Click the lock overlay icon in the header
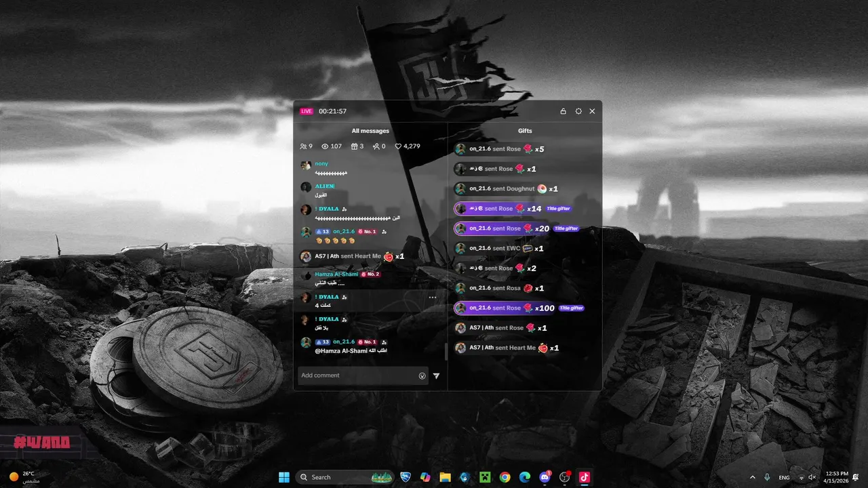 [x=563, y=111]
